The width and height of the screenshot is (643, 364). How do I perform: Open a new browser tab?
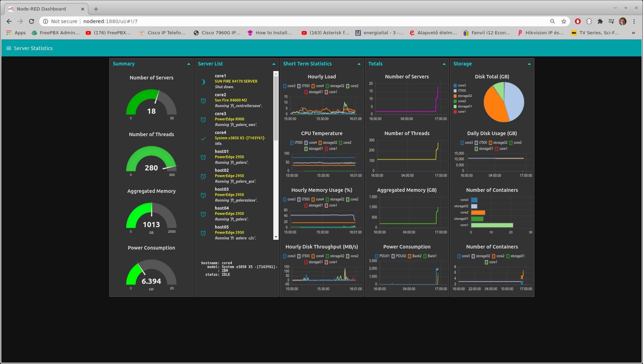coord(96,9)
